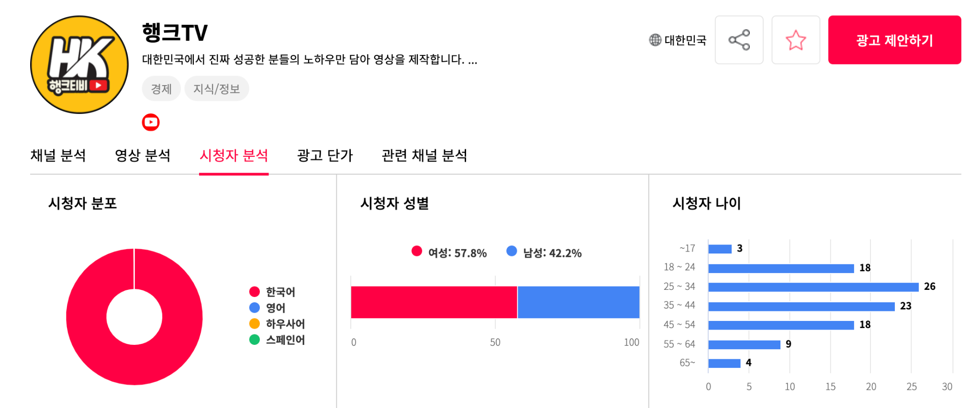
Task: Click the 25 ~ 34 age bar
Action: (x=813, y=287)
